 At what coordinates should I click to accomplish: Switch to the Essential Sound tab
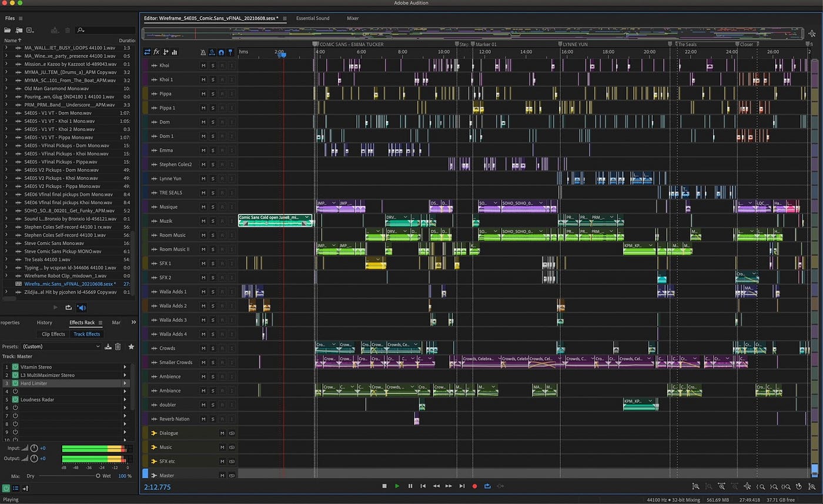(313, 18)
